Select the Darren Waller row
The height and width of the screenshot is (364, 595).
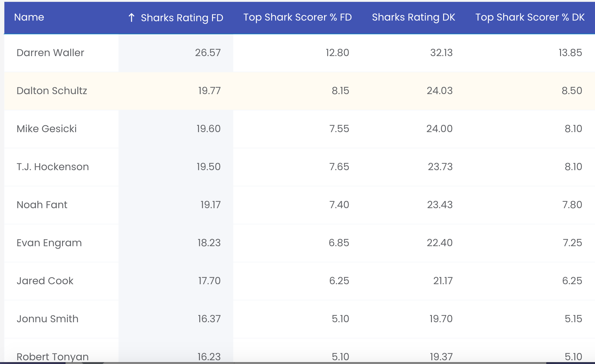tap(299, 53)
